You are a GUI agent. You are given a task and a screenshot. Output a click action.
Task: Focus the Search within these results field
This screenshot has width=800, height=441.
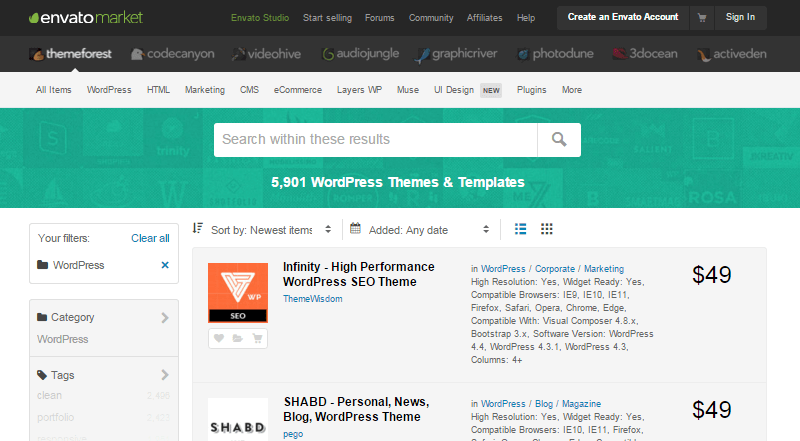pyautogui.click(x=376, y=140)
